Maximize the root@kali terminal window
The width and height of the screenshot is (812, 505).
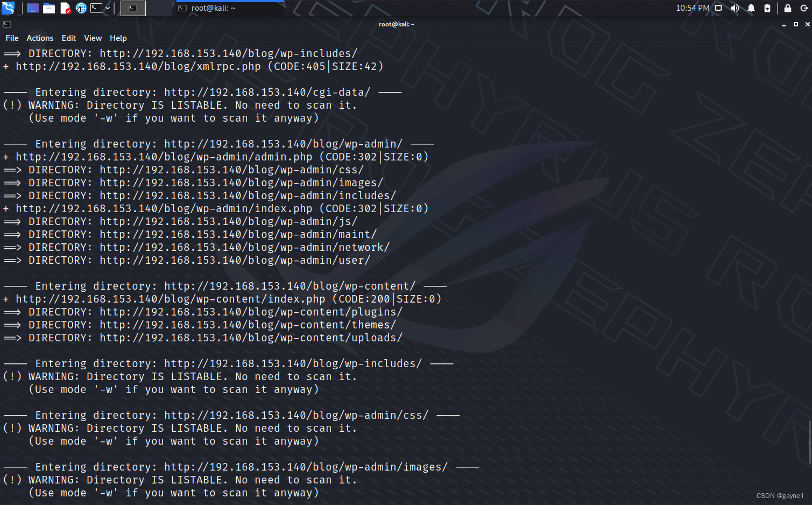click(x=796, y=24)
